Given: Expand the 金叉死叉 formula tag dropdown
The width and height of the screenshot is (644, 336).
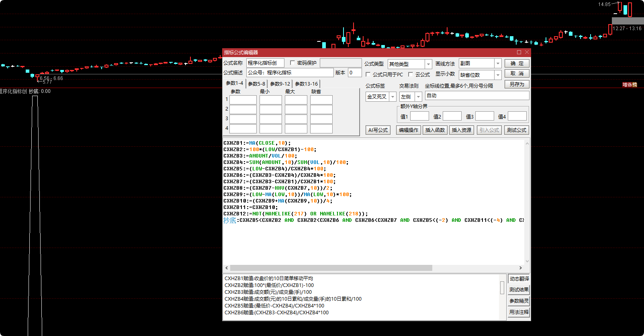Looking at the screenshot, I should [393, 97].
